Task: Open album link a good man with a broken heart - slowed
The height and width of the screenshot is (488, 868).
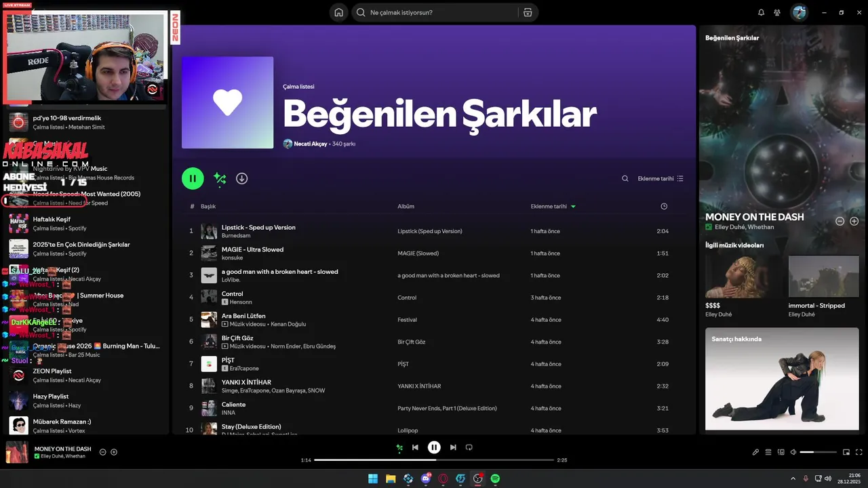Action: pos(448,275)
